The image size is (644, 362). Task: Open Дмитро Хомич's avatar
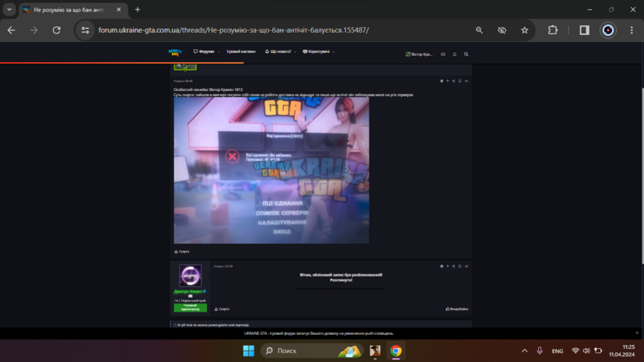(x=190, y=276)
